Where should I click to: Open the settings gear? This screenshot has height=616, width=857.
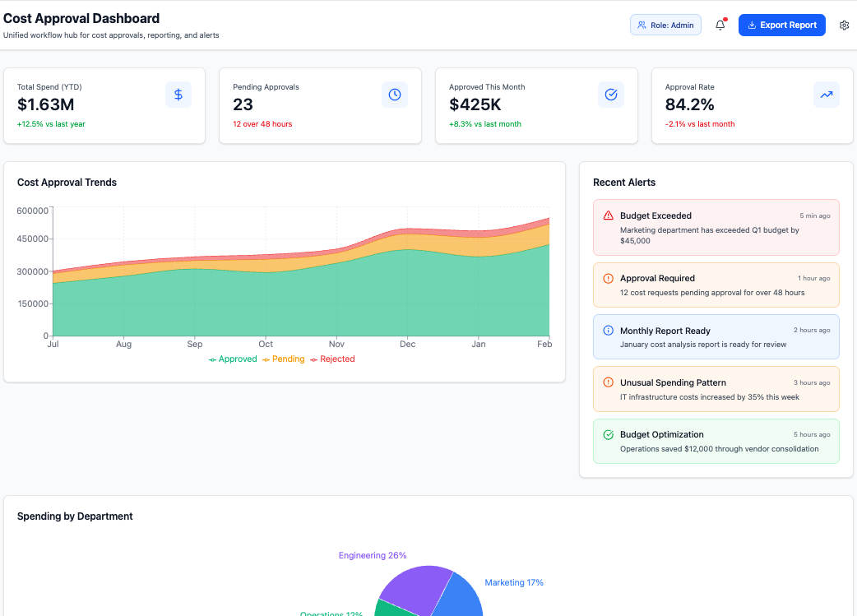coord(844,25)
